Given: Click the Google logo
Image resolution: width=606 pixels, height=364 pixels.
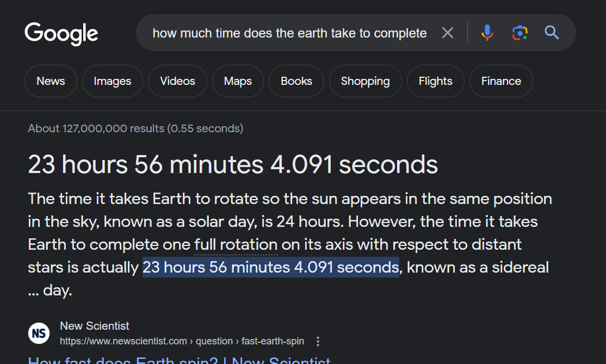Looking at the screenshot, I should point(61,33).
